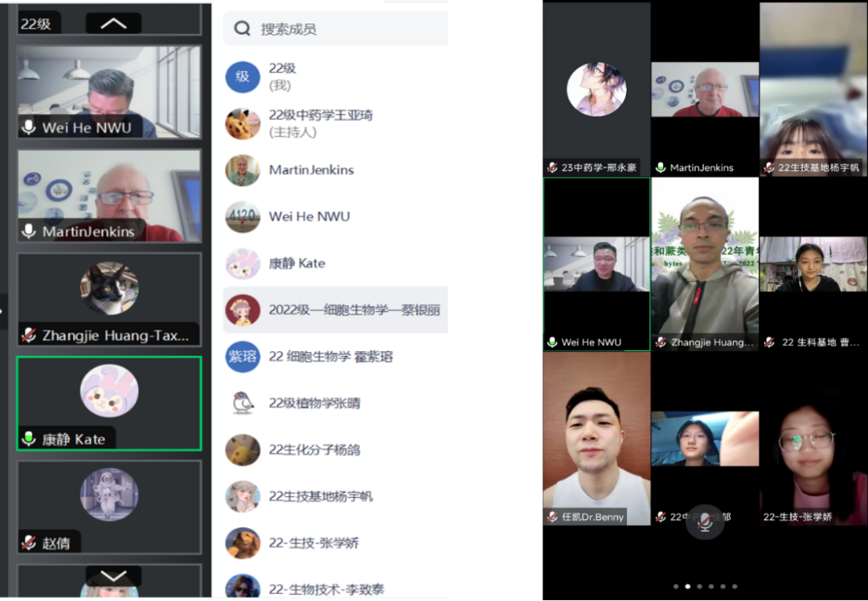Click 23中药学-邢永豪 anime avatar
Screen dimensions: 868x601
pos(596,89)
